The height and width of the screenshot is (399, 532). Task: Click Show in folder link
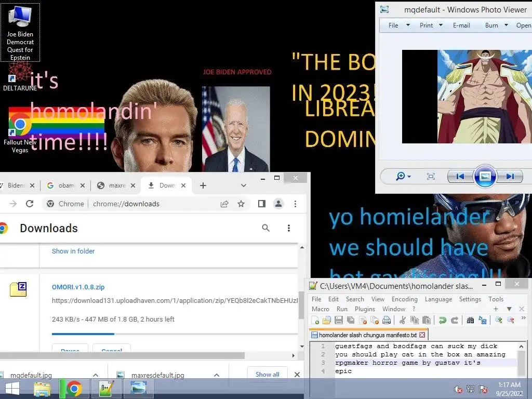point(73,251)
